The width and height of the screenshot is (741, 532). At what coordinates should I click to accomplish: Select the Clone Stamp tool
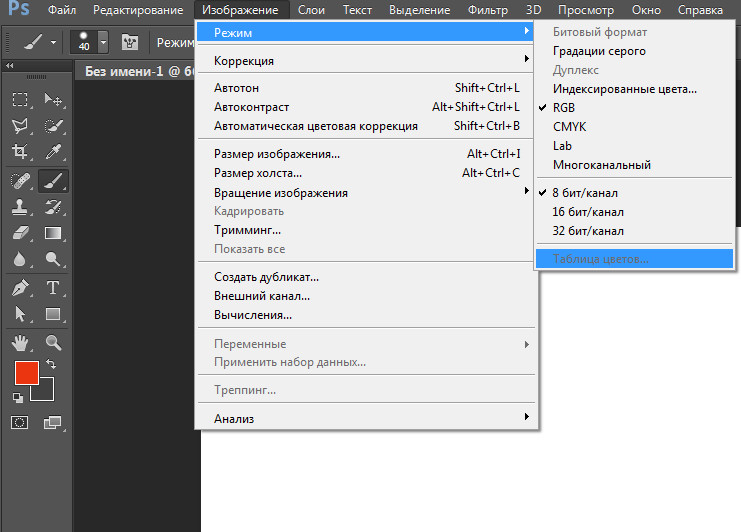point(20,207)
